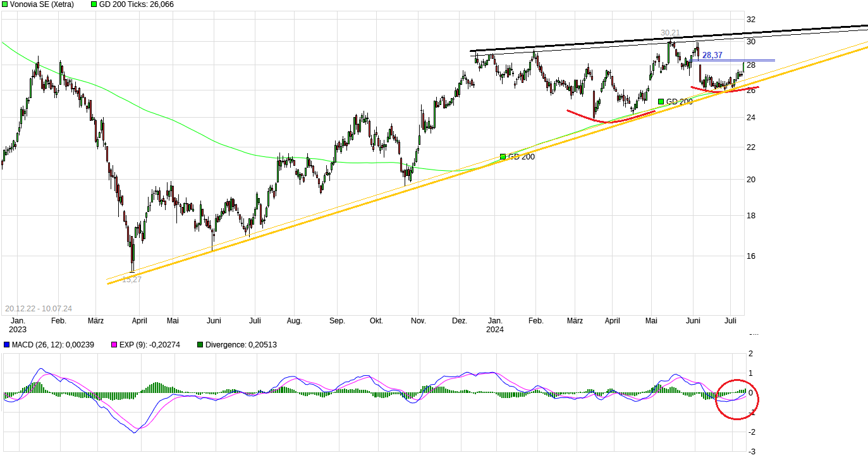Click the price axis value 18
Screen dimensions: 868x467
[x=751, y=216]
